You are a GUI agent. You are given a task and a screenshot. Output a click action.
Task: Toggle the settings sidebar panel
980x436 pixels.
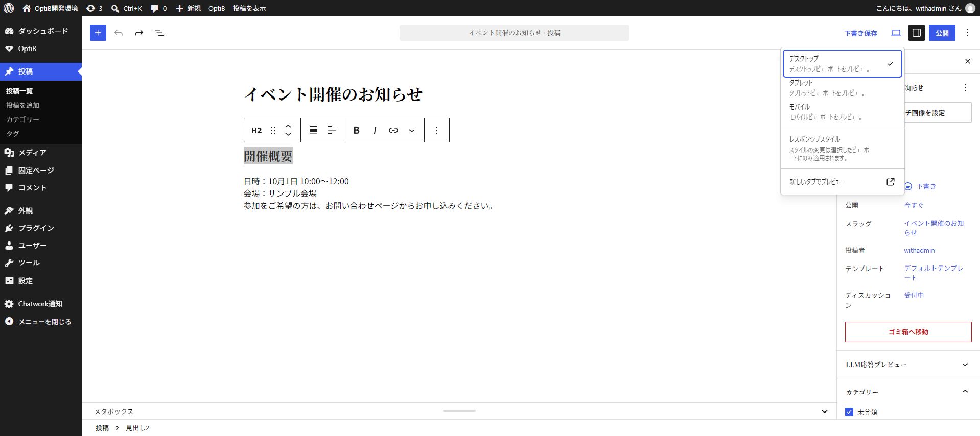coord(917,33)
